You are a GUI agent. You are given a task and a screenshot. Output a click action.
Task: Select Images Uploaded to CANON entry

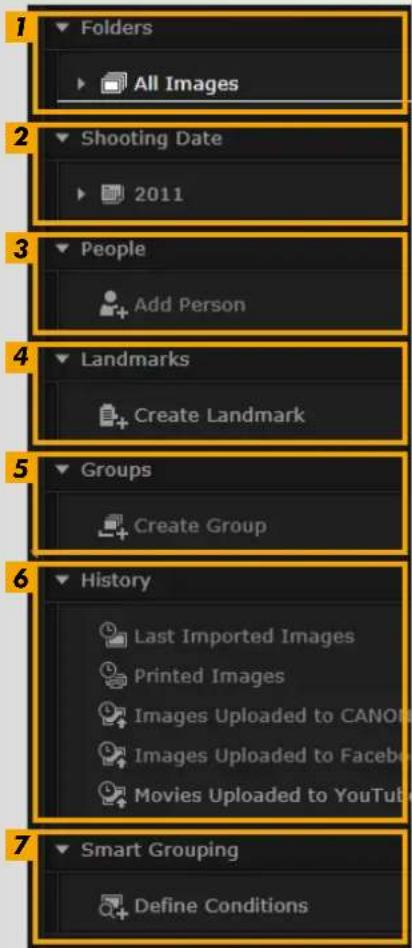click(x=251, y=716)
